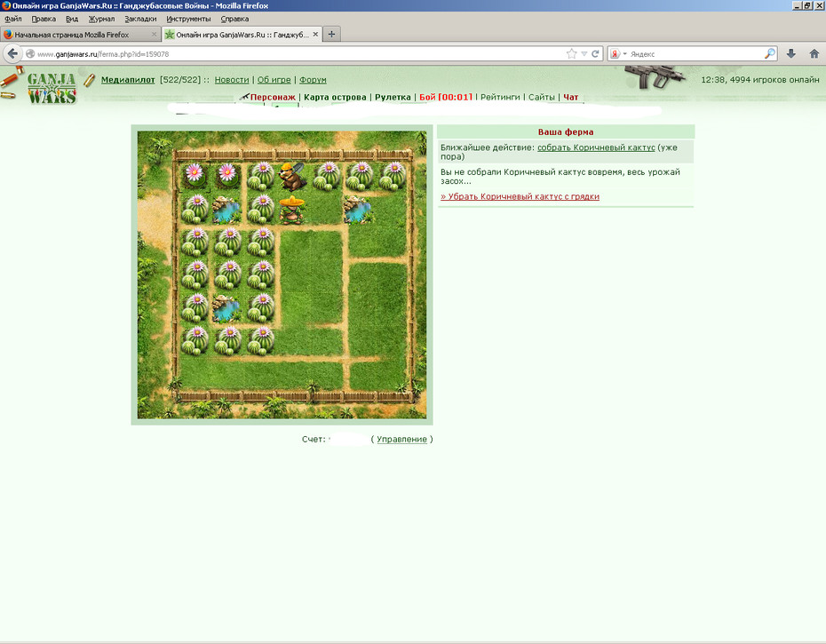Click the Ganja Wars logo

click(52, 87)
